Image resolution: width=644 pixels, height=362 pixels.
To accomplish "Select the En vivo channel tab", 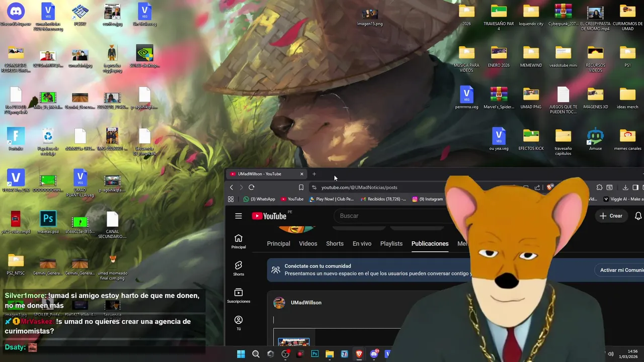I will pos(362,243).
